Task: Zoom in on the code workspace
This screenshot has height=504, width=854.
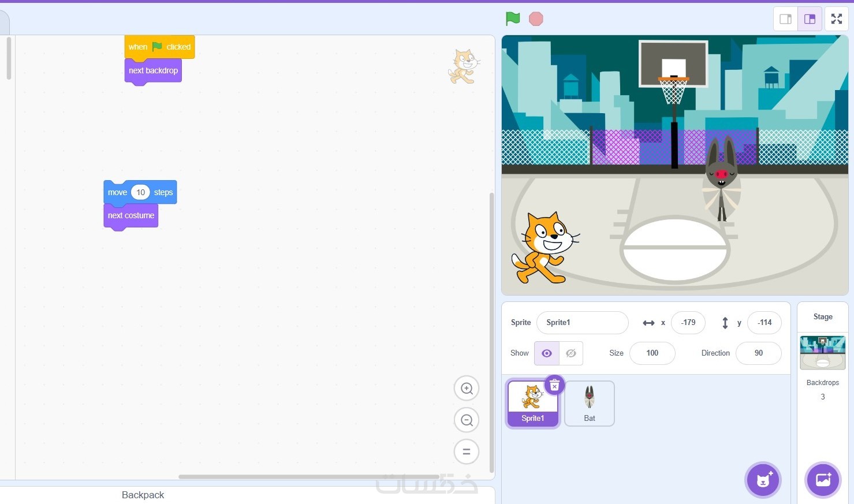Action: click(467, 389)
